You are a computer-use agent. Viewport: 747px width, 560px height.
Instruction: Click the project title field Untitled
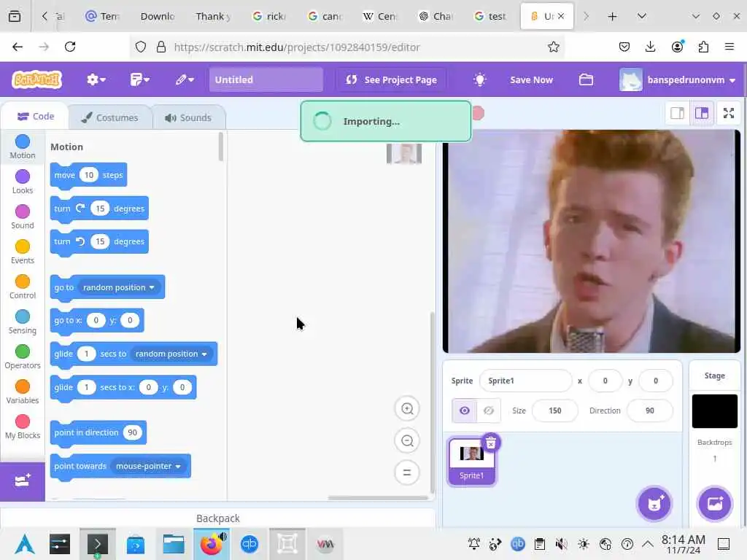tap(266, 79)
